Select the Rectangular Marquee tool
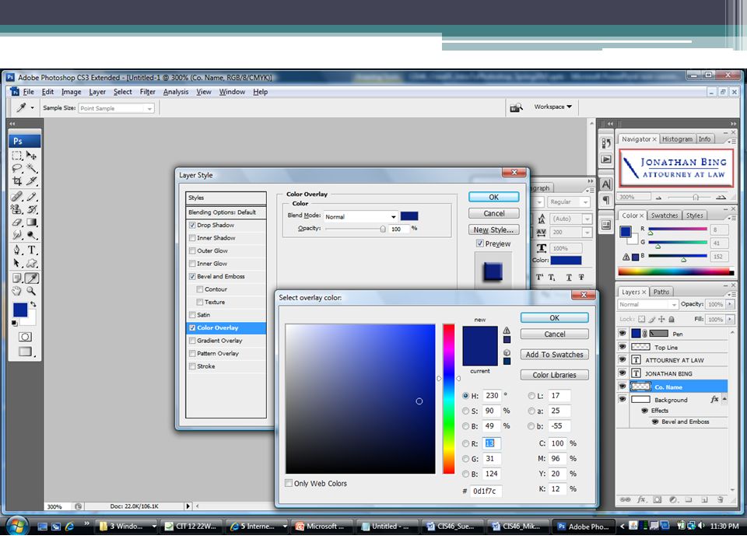The image size is (747, 560). pos(17,156)
